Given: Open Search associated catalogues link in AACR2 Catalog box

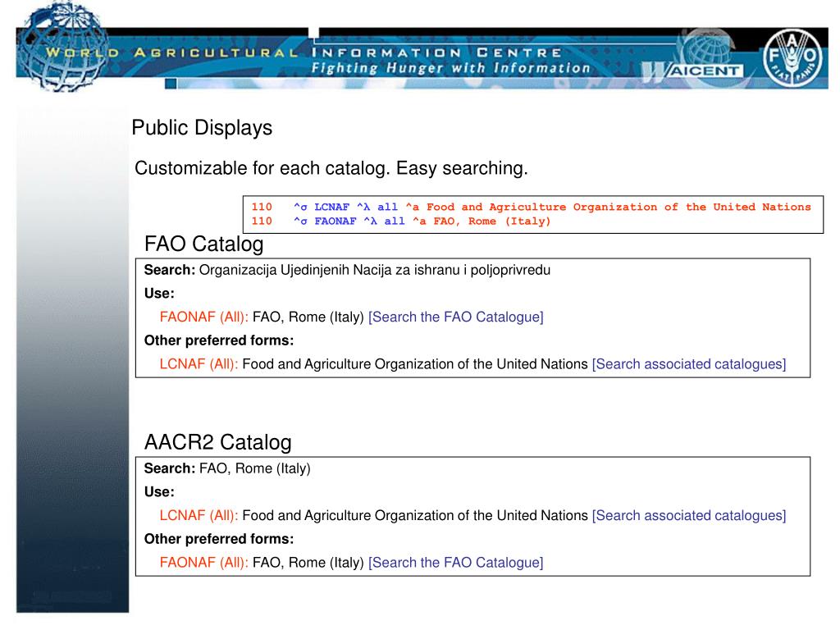Looking at the screenshot, I should pos(689,515).
